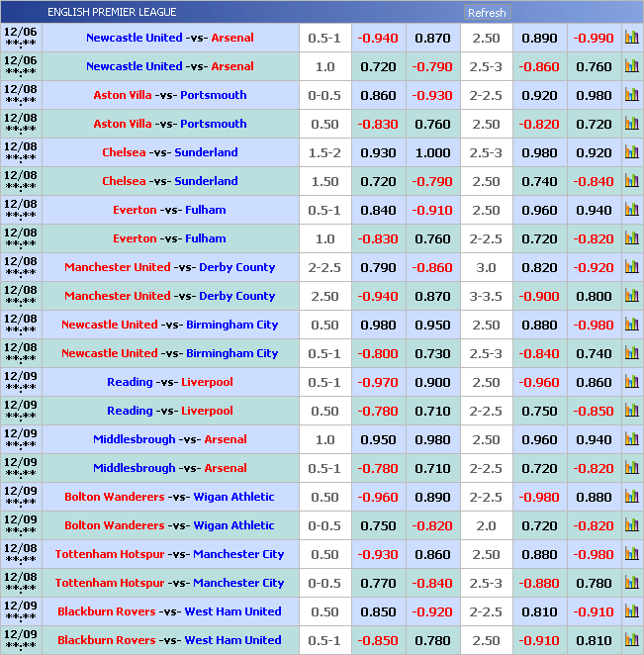644x655 pixels.
Task: Select 0.950 odds in Middlesbrough vs Arsenal row
Action: pos(378,439)
